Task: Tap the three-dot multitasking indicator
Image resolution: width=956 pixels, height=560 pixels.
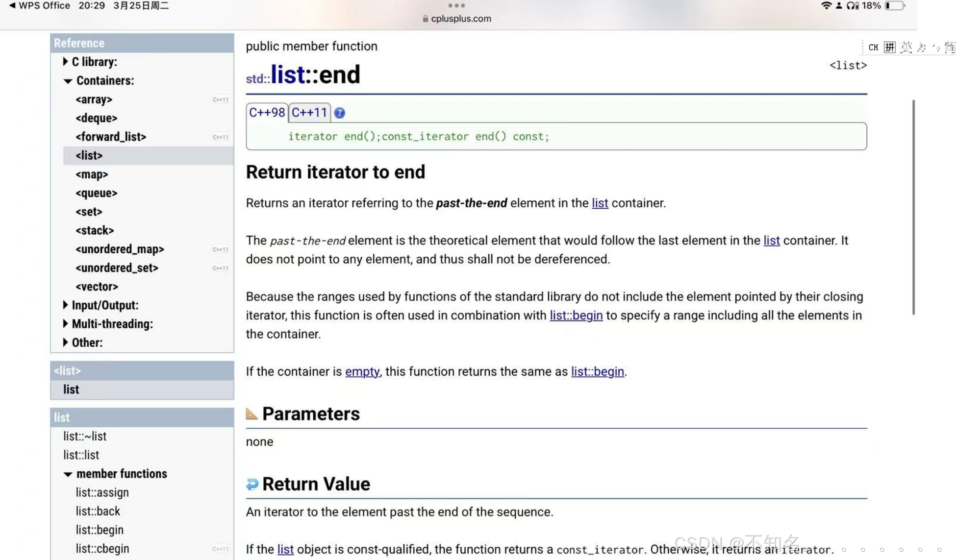Action: click(456, 5)
